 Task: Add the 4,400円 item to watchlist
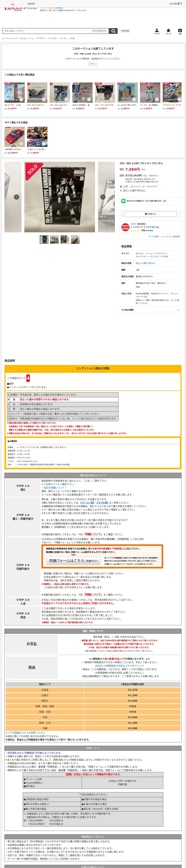coord(44,99)
